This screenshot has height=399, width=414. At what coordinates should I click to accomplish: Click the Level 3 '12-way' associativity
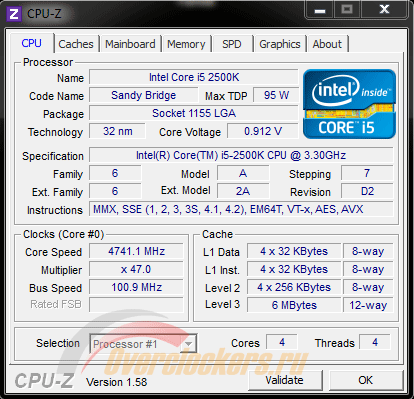pos(368,305)
